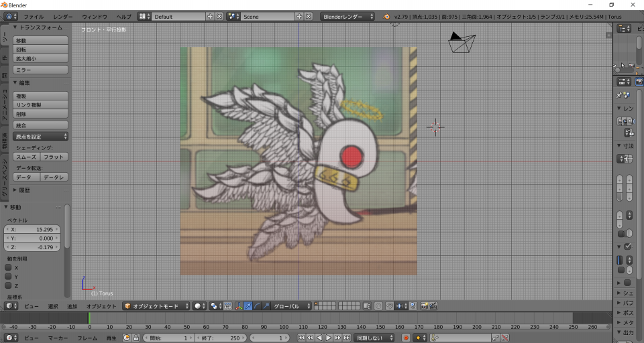
Task: Open the 原点を設定 dropdown
Action: (41, 136)
